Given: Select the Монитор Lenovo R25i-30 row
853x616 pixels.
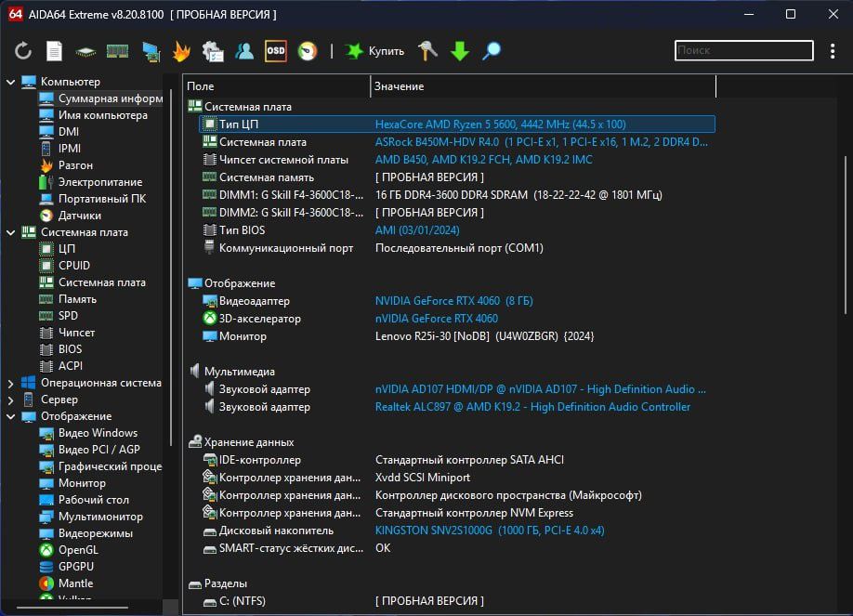Looking at the screenshot, I should tap(457, 336).
